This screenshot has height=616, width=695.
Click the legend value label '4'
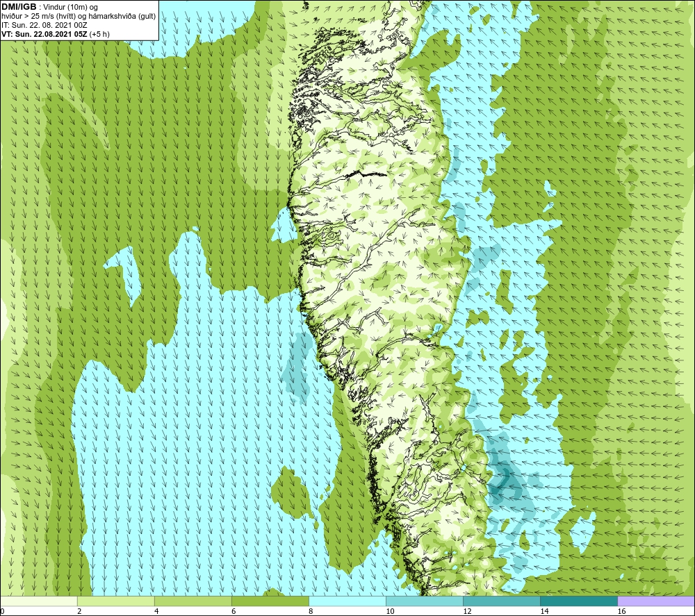click(x=156, y=612)
